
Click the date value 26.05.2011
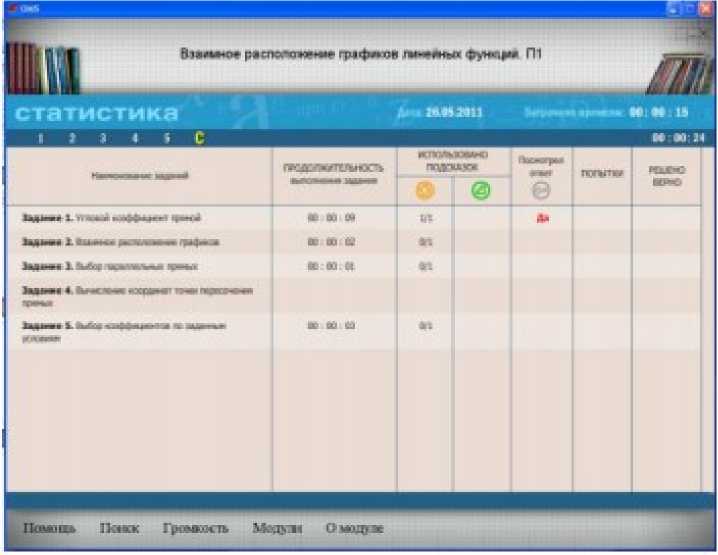(x=453, y=113)
